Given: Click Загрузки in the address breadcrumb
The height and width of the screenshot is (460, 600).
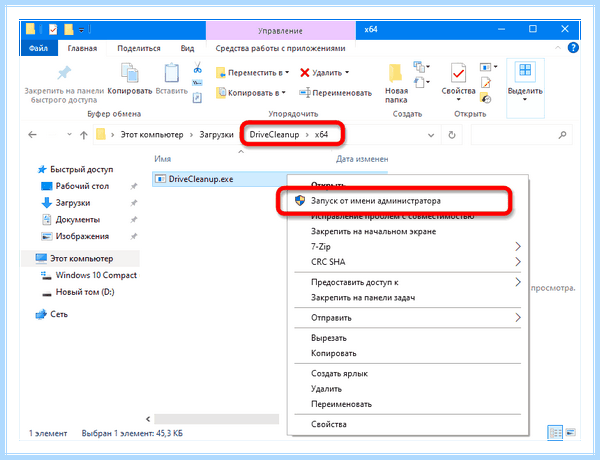Looking at the screenshot, I should (217, 135).
